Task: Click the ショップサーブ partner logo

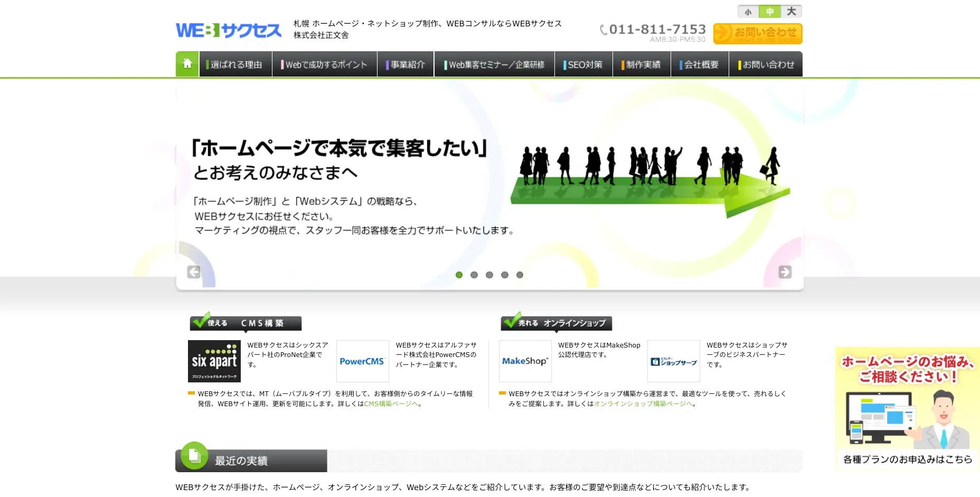Action: pyautogui.click(x=673, y=361)
